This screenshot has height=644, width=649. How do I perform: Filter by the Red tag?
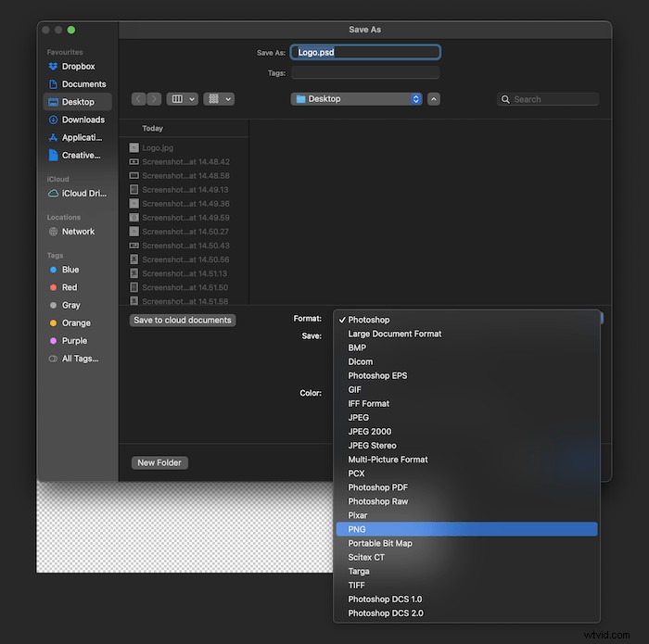(70, 287)
